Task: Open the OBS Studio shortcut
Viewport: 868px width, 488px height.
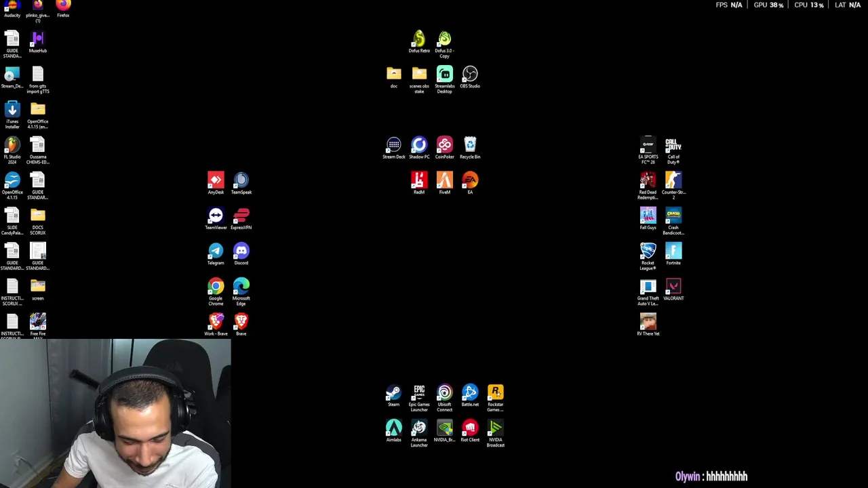Action: (x=470, y=77)
